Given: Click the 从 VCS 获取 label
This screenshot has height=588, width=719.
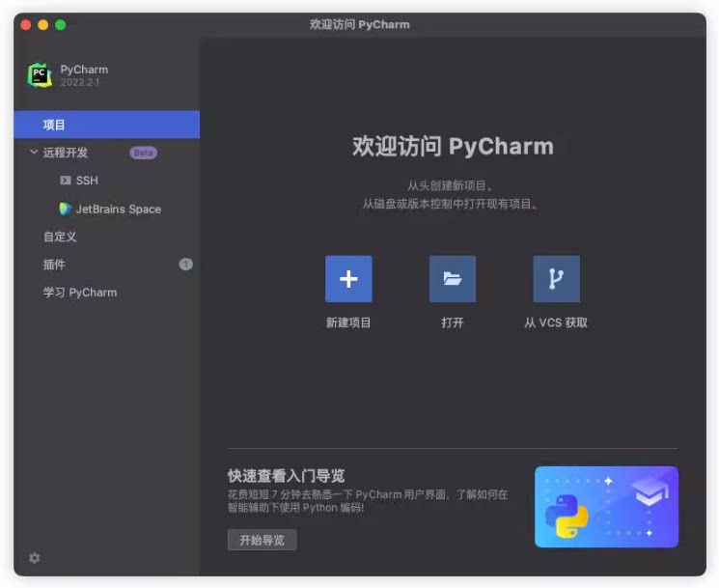Looking at the screenshot, I should (556, 322).
